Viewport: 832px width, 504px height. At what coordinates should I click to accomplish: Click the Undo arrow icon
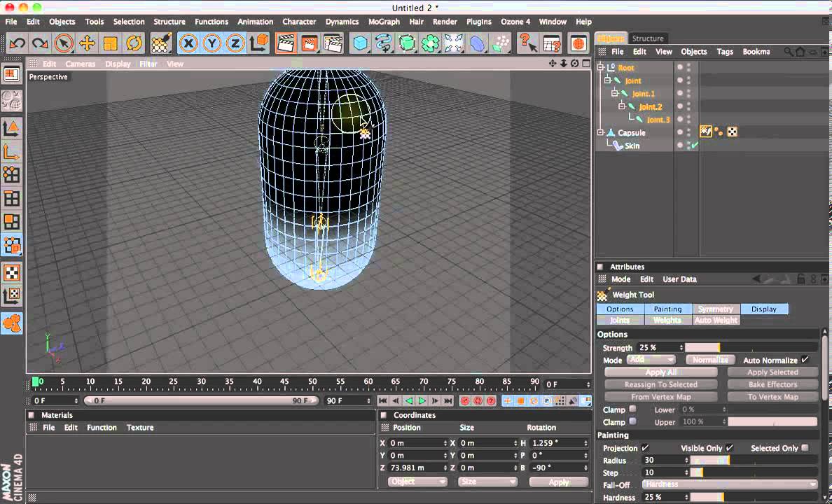(x=17, y=43)
